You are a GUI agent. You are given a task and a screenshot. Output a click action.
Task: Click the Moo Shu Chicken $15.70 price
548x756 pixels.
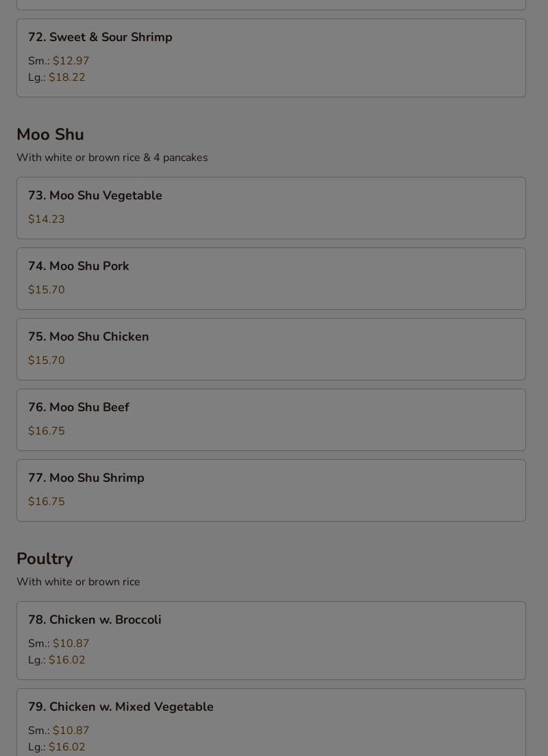click(47, 361)
